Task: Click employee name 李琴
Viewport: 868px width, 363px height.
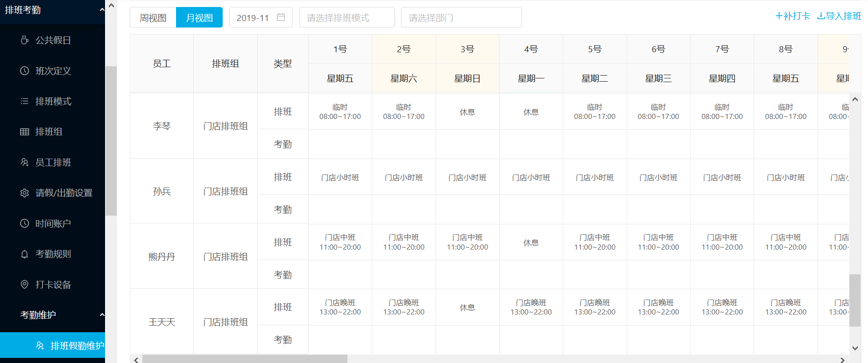Action: pyautogui.click(x=162, y=126)
